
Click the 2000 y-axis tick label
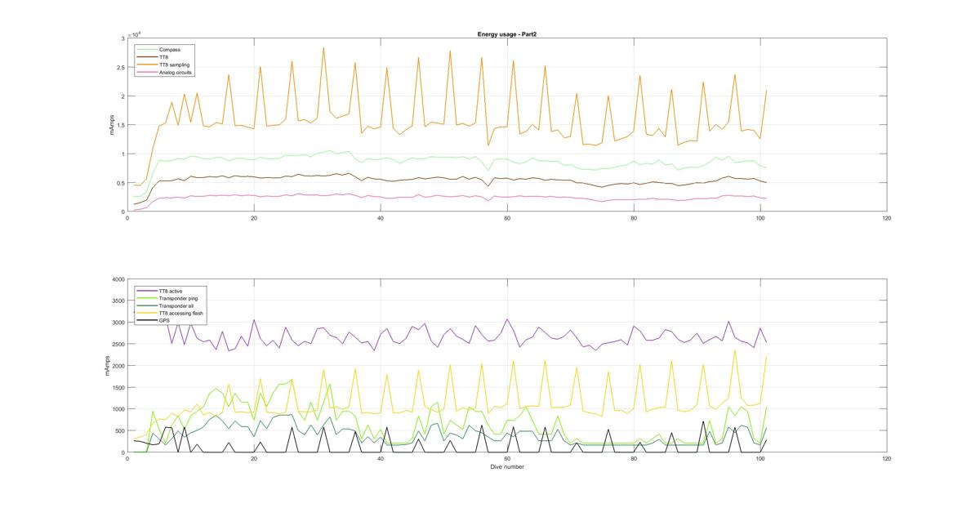click(118, 366)
